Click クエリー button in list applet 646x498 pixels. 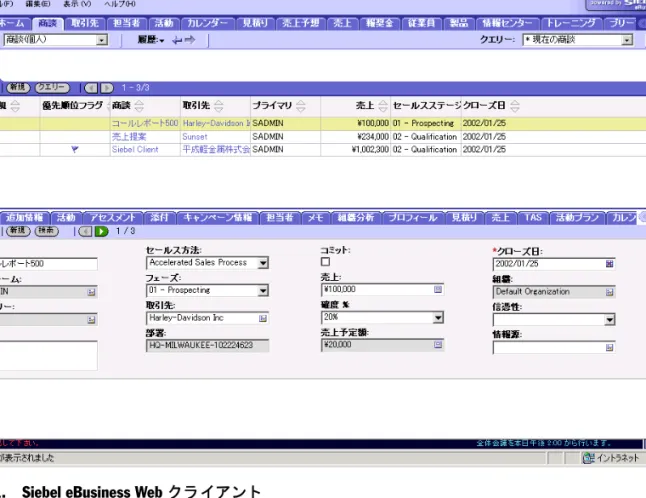pyautogui.click(x=52, y=88)
